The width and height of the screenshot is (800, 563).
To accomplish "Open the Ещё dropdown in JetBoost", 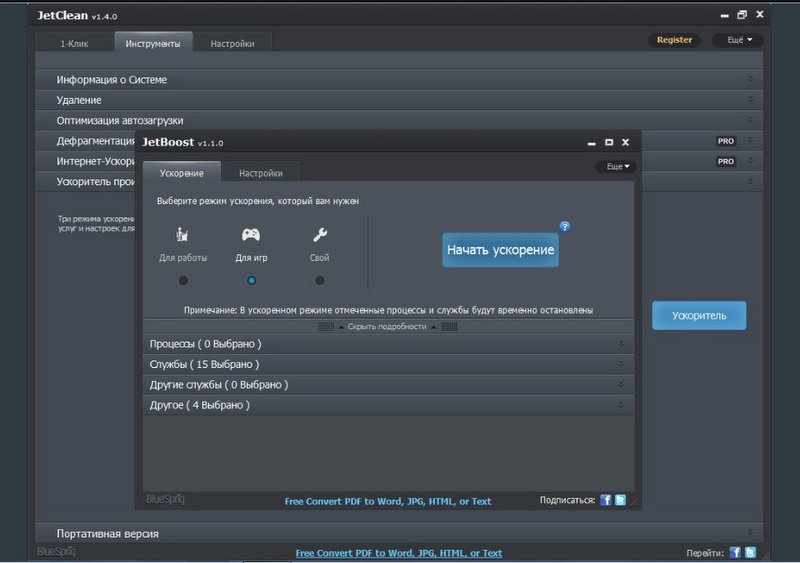I will (x=616, y=166).
